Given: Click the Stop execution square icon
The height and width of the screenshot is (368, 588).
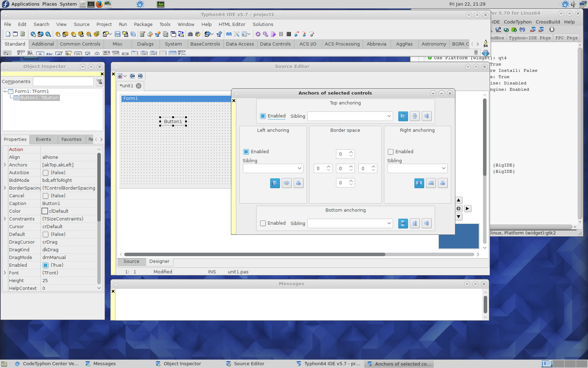Looking at the screenshot, I should 289,34.
